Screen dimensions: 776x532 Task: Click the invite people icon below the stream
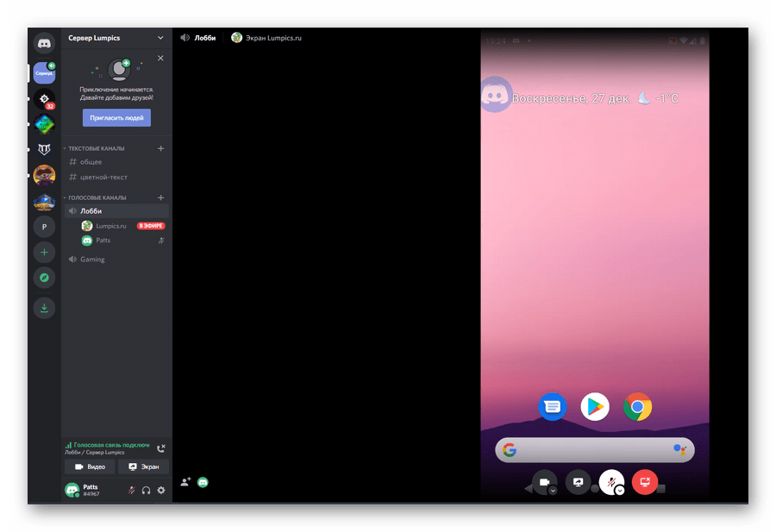185,483
